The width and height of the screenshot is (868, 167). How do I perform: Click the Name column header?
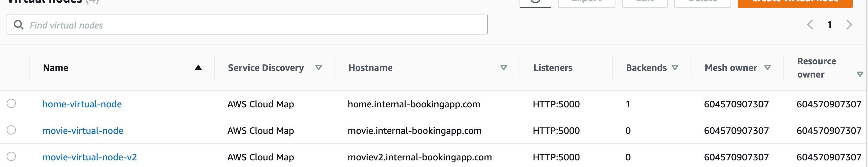56,68
